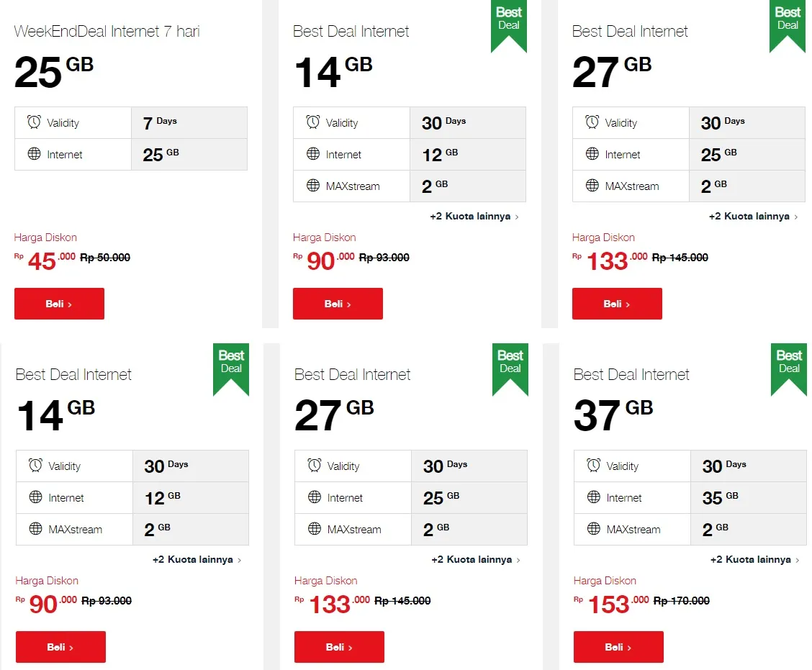Click the MAXstream globe icon on the bottom 14 GB card
Viewport: 812px width, 670px height.
(x=34, y=529)
